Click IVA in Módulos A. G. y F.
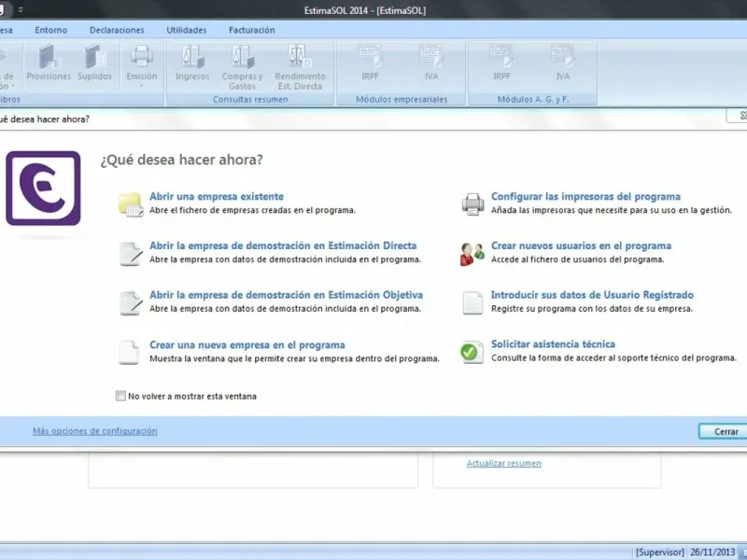 click(563, 63)
